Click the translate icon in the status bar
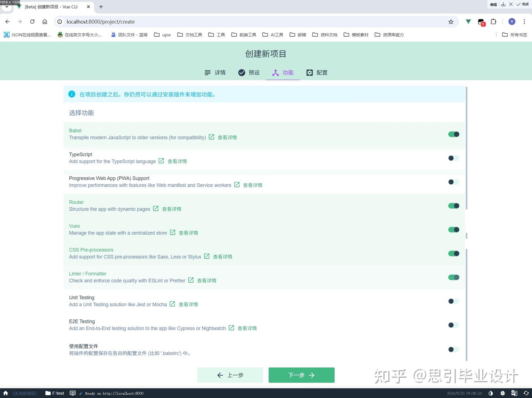This screenshot has width=532, height=398. point(515,393)
